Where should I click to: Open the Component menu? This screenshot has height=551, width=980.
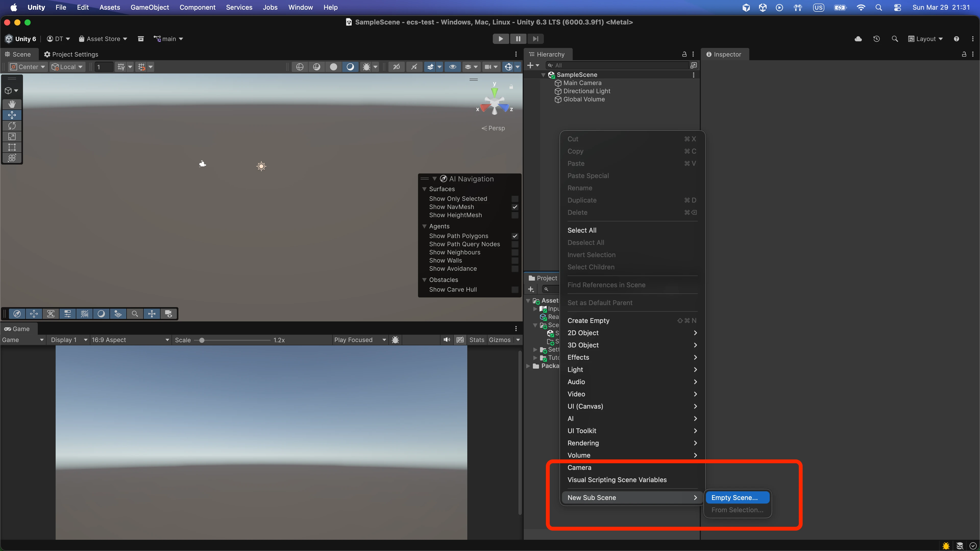[197, 7]
